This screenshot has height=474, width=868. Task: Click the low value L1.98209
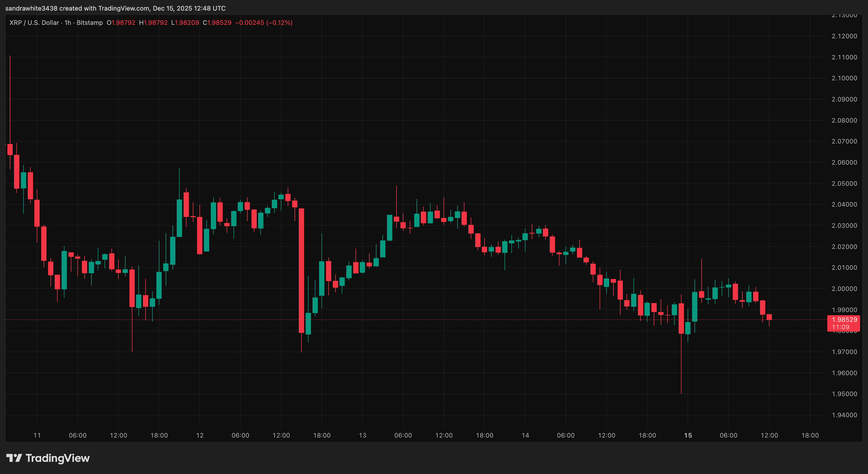[x=185, y=22]
